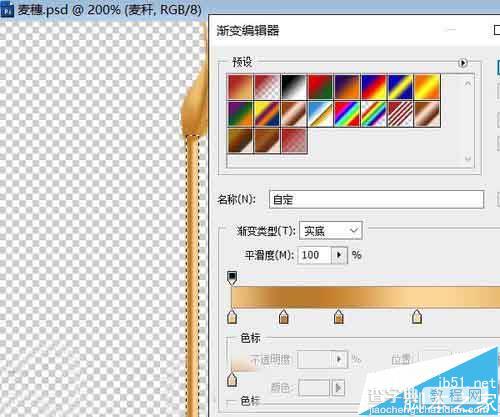Image resolution: width=500 pixels, height=417 pixels.
Task: Click the 不透明度 value field
Action: [x=314, y=359]
